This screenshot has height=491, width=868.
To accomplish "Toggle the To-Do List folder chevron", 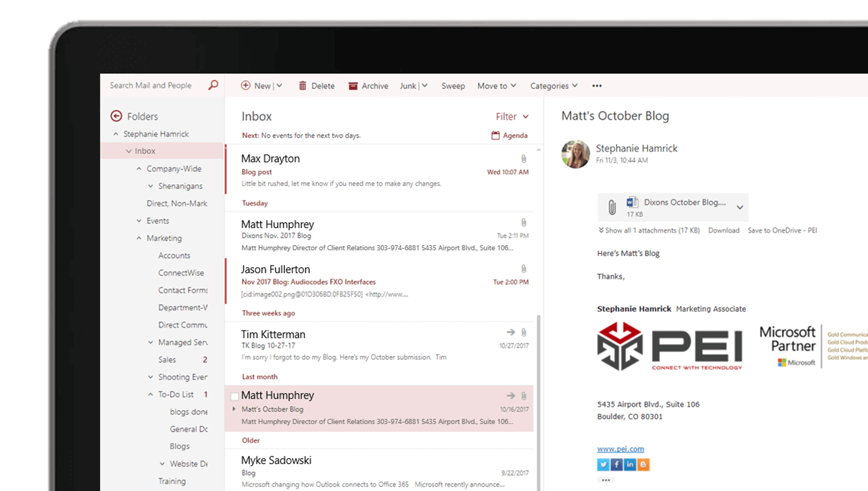I will point(150,395).
